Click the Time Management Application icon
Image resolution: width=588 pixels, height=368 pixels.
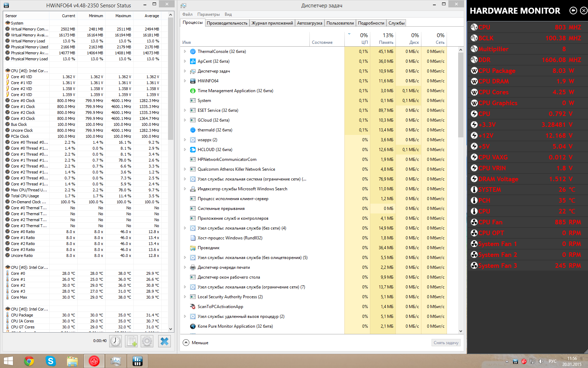192,91
